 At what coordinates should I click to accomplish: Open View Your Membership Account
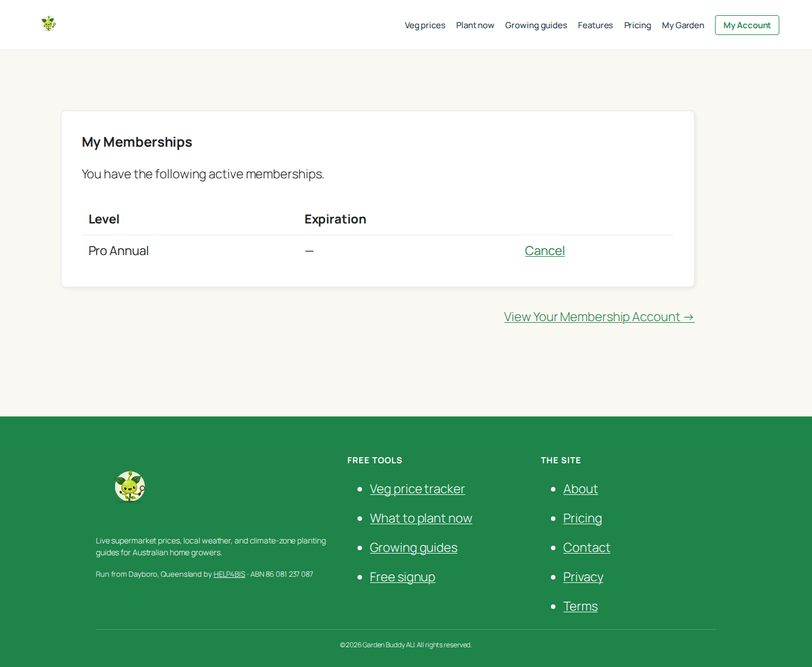[599, 317]
